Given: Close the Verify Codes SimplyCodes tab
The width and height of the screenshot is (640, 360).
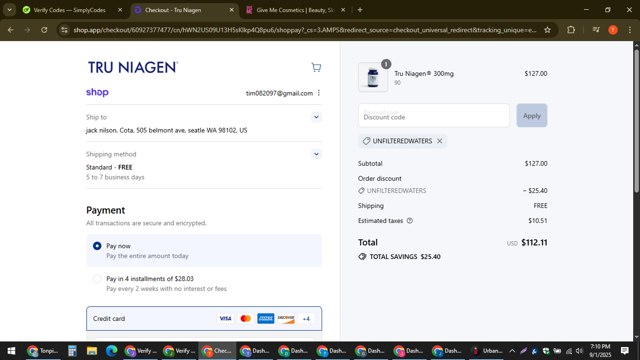Looking at the screenshot, I should pos(120,10).
